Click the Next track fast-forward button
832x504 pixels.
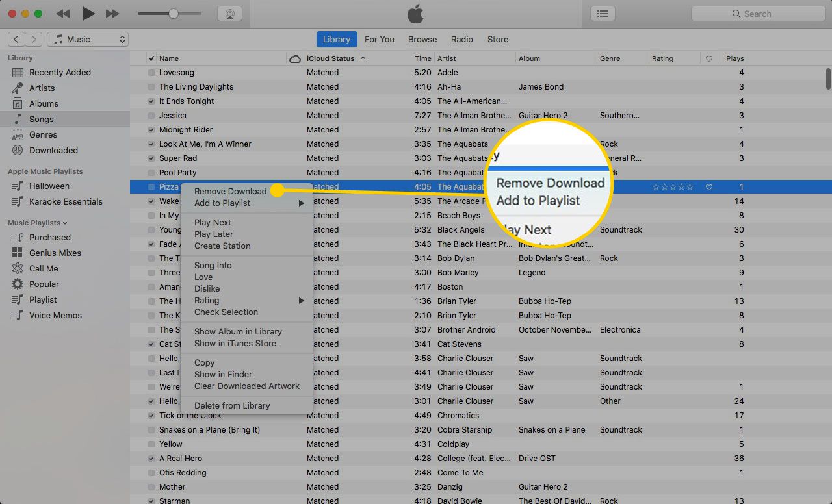pos(112,14)
